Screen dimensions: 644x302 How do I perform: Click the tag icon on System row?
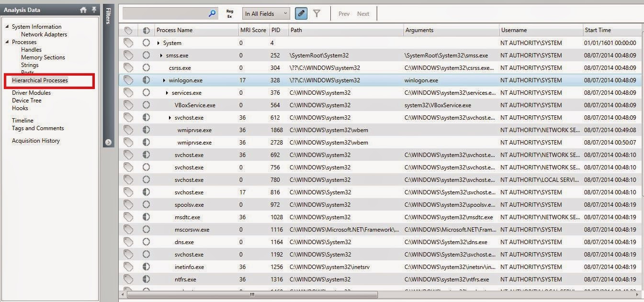(x=128, y=43)
